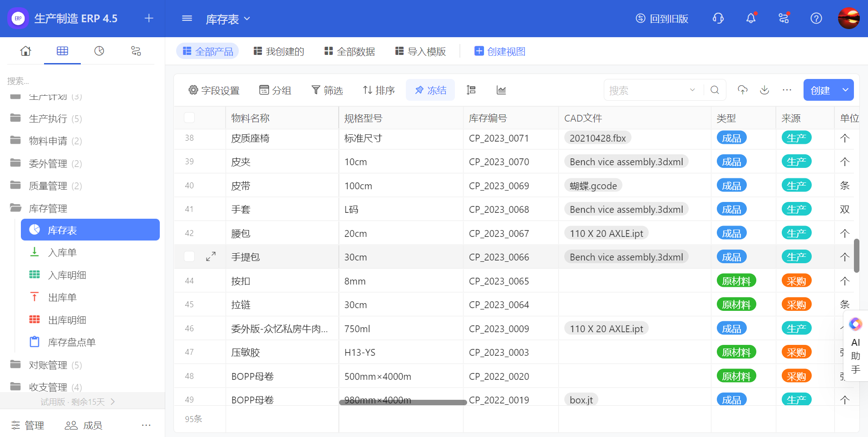Select 入库单 in the sidebar
This screenshot has width=868, height=437.
62,252
